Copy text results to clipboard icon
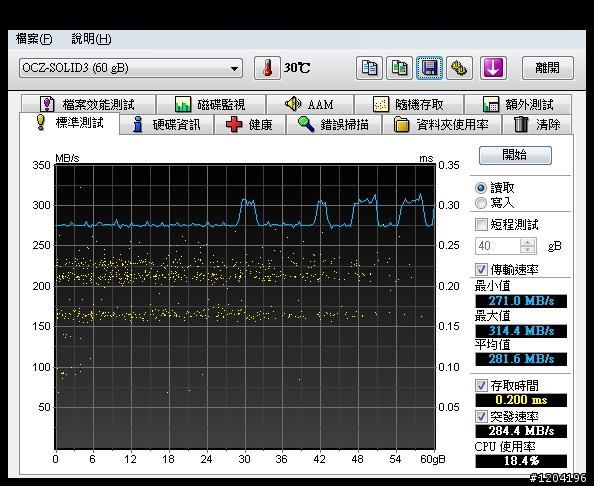 click(369, 68)
